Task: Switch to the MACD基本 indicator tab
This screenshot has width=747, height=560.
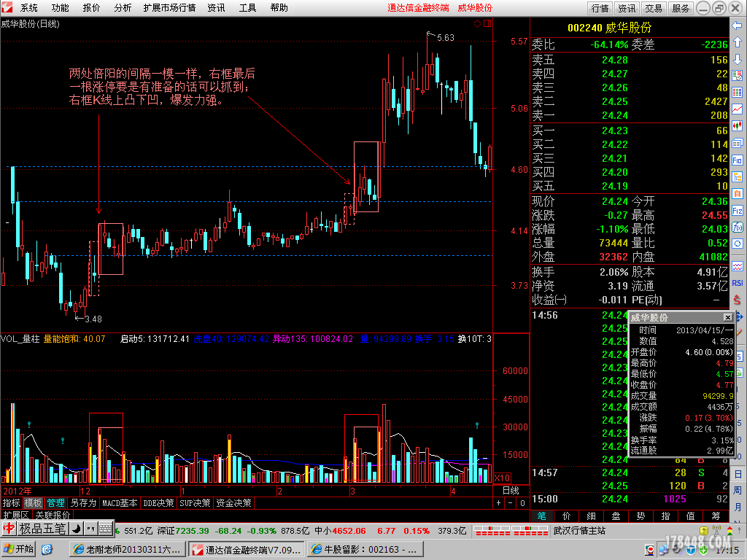Action: coord(120,503)
